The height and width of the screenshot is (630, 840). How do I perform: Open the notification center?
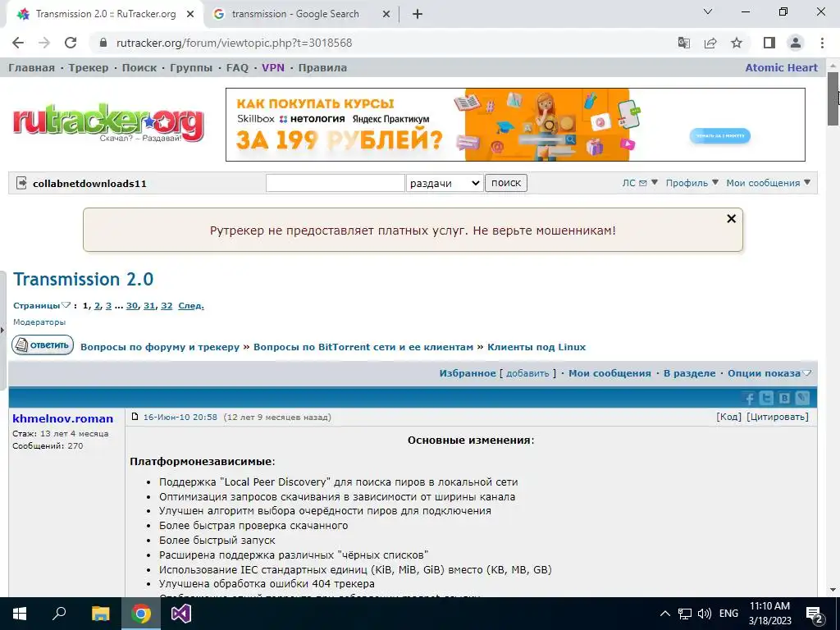click(x=815, y=614)
